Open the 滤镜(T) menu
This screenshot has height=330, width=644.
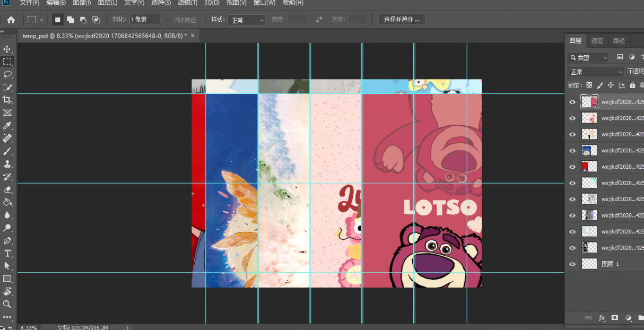187,3
